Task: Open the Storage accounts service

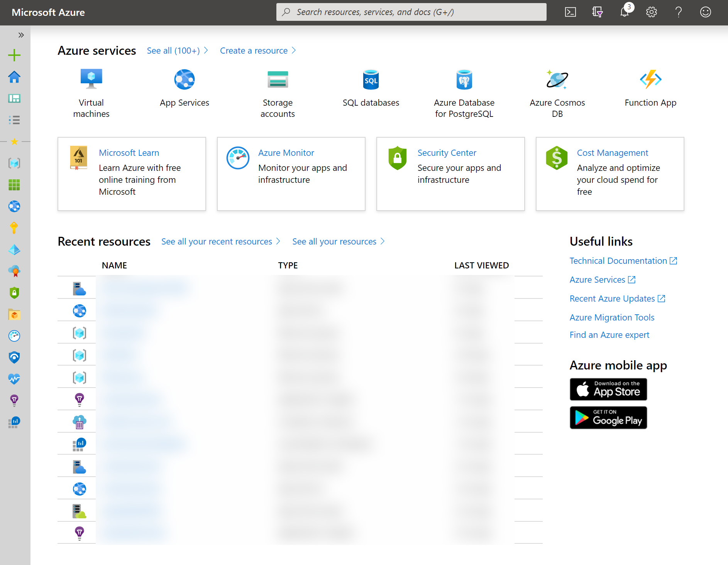Action: (x=278, y=93)
